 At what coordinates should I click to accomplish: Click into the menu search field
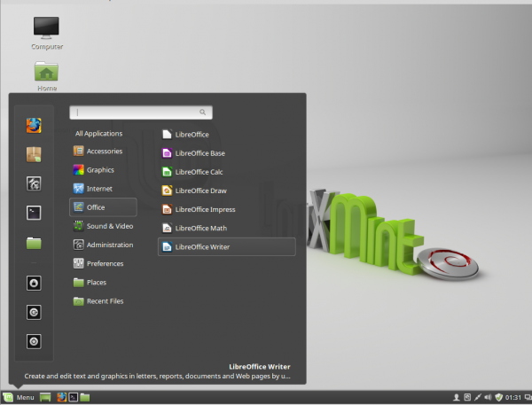tap(141, 113)
